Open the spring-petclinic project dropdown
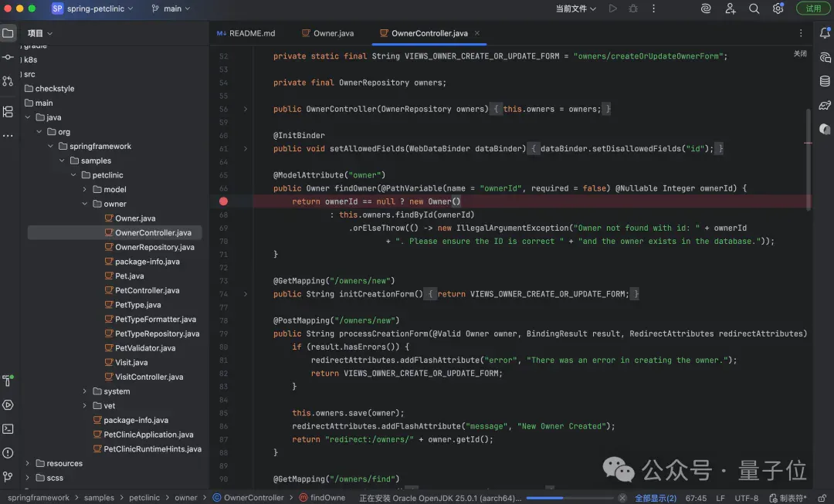 click(x=93, y=8)
